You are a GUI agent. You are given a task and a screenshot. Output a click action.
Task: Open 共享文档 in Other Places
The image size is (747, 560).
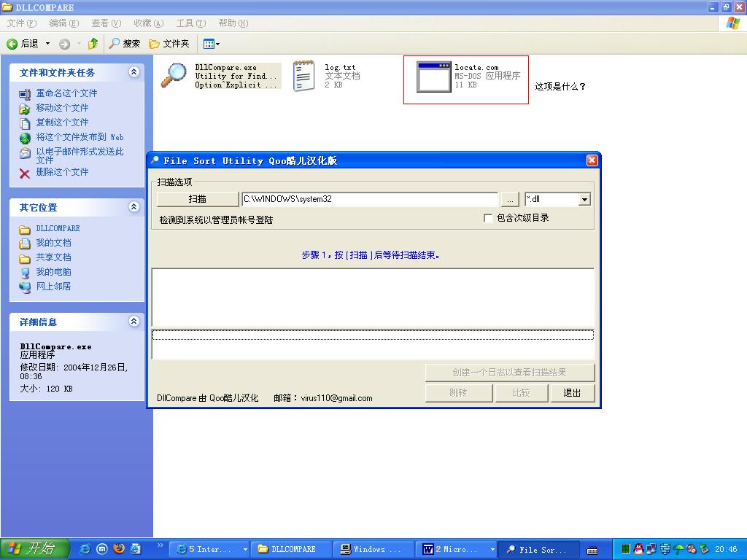[x=54, y=257]
